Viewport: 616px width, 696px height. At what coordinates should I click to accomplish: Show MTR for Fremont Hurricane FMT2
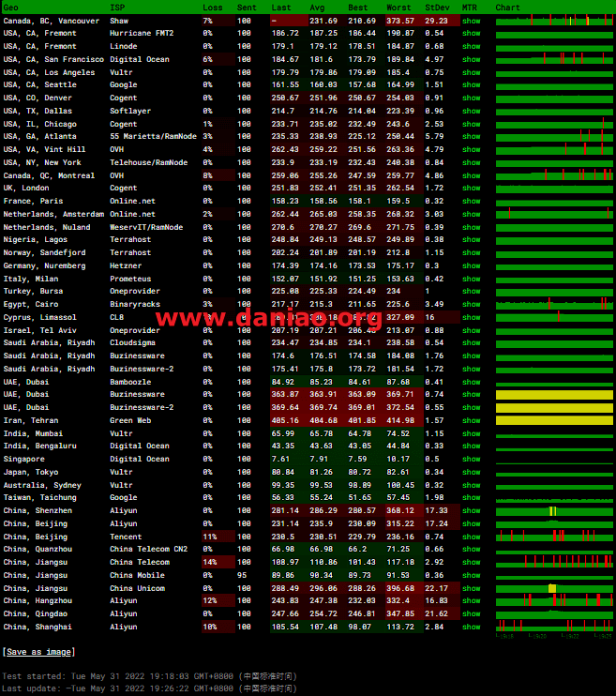[471, 33]
